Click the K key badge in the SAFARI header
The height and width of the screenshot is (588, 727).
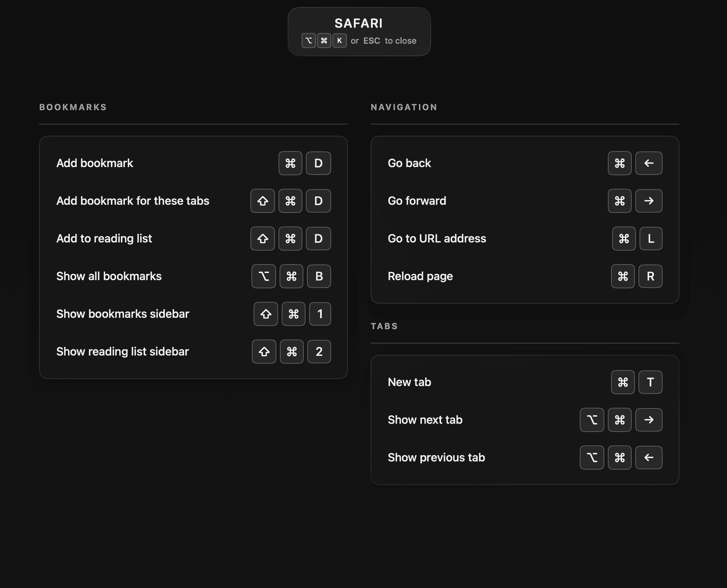pos(339,41)
